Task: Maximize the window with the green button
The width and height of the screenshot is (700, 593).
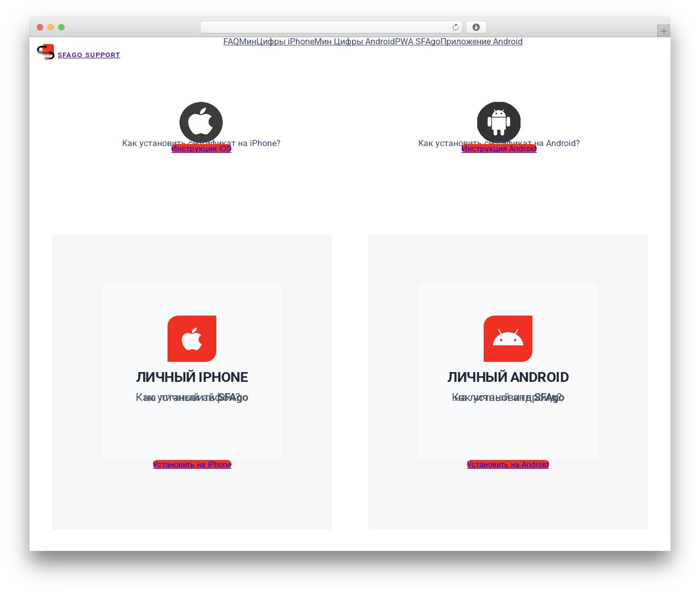Action: (x=61, y=27)
